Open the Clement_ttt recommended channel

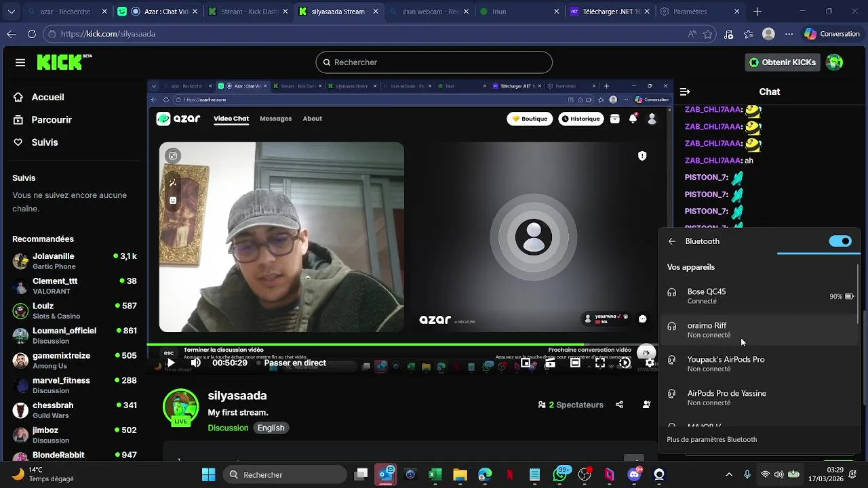click(x=75, y=285)
